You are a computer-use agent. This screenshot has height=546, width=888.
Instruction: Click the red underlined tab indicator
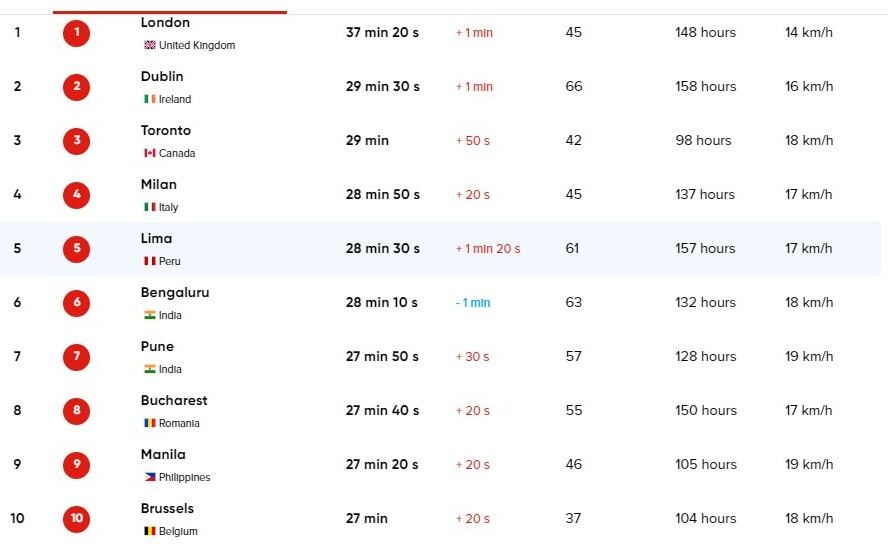170,12
